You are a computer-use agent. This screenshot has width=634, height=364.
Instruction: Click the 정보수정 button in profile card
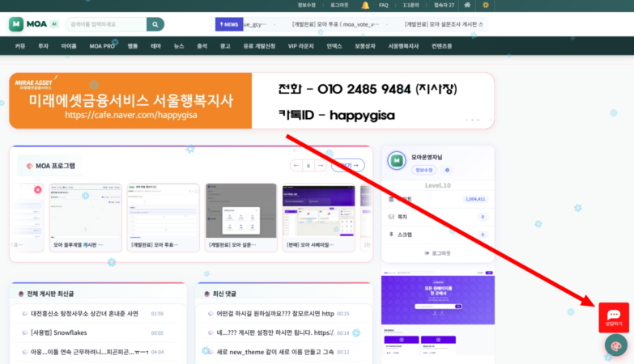point(425,171)
